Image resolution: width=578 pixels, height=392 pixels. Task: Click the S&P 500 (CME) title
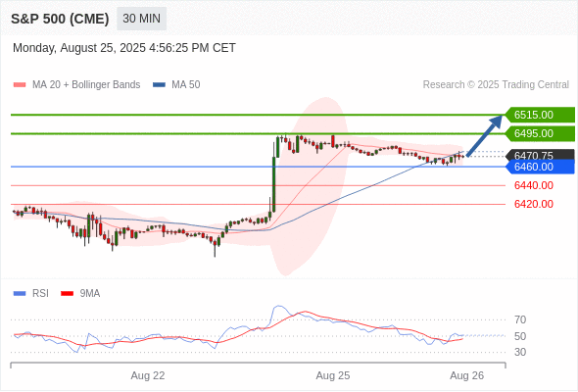[60, 19]
